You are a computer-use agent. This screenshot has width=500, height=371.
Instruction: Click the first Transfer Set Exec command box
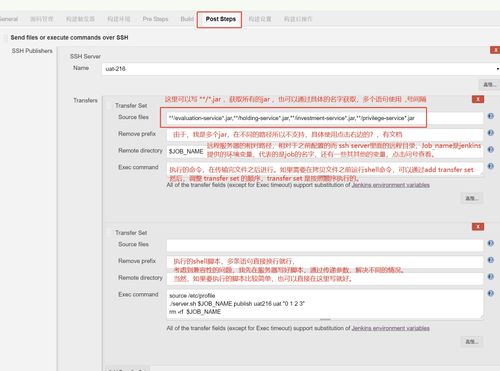tap(325, 170)
